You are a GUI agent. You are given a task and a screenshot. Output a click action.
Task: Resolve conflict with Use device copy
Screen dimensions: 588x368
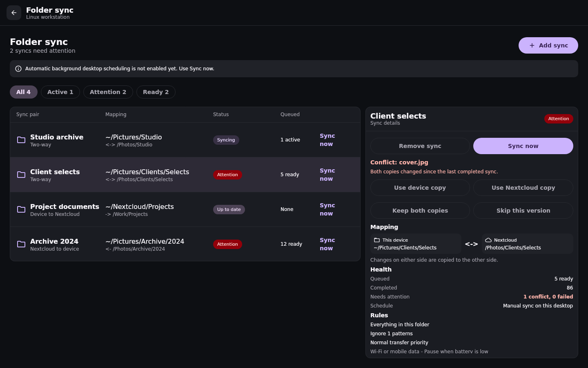pyautogui.click(x=420, y=188)
